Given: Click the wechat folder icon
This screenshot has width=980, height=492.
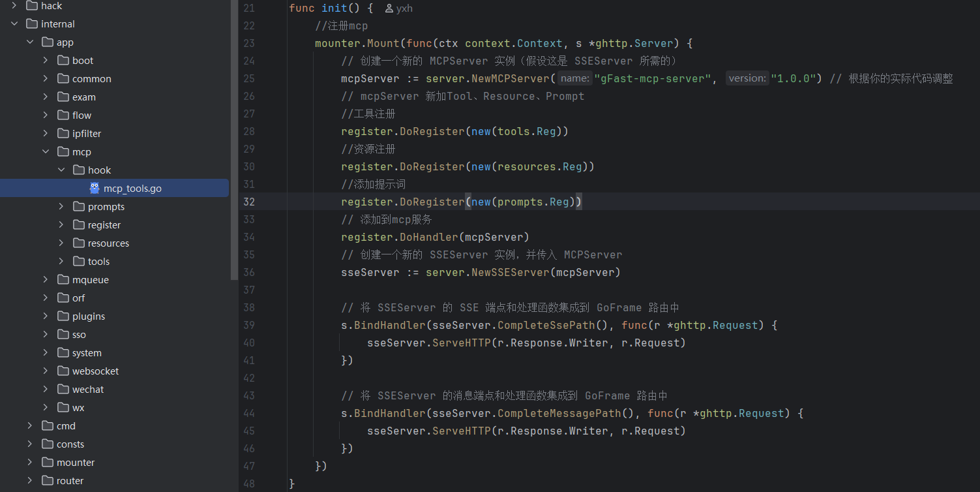Looking at the screenshot, I should click(x=63, y=390).
